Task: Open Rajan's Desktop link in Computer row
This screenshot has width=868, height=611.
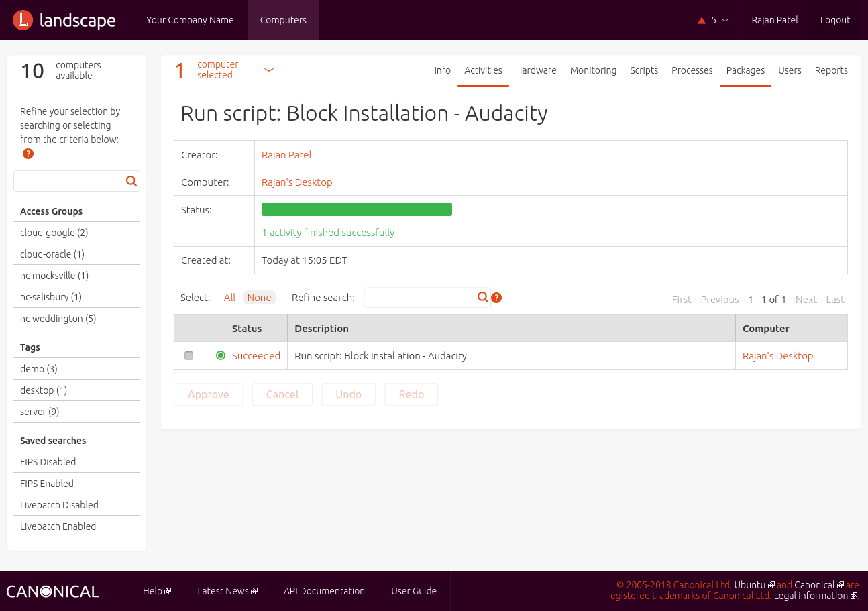Action: [296, 182]
